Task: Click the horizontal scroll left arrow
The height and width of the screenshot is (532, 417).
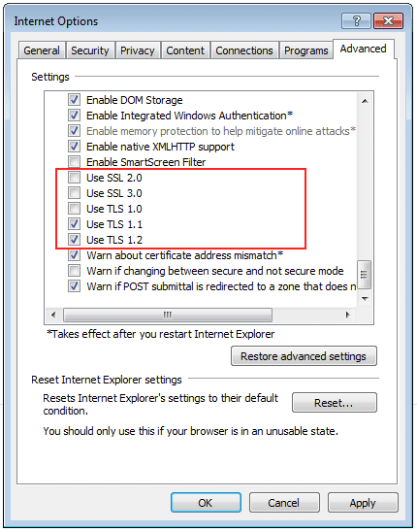Action: click(53, 315)
